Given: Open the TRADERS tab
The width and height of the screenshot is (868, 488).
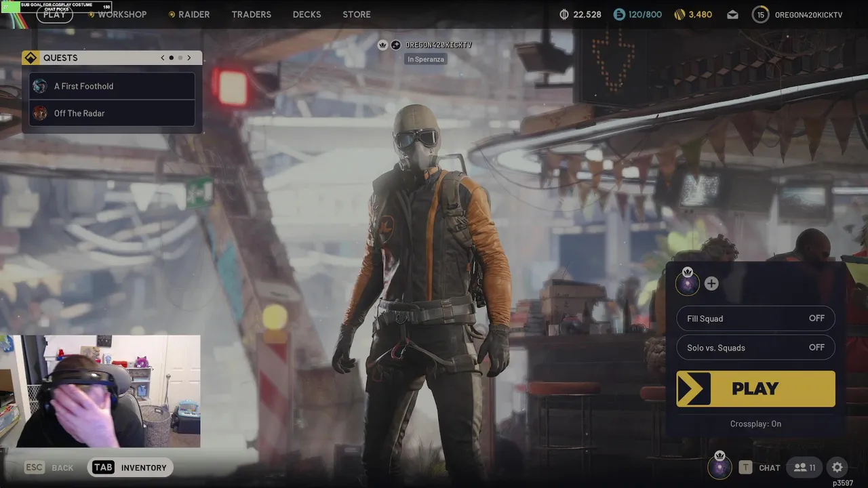Looking at the screenshot, I should (x=251, y=14).
